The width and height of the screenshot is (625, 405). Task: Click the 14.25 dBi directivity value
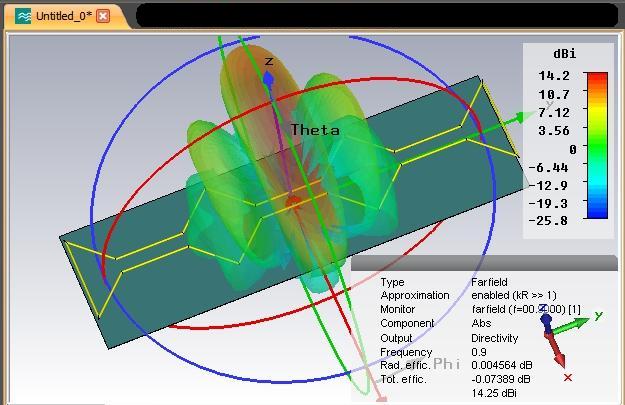coord(494,393)
